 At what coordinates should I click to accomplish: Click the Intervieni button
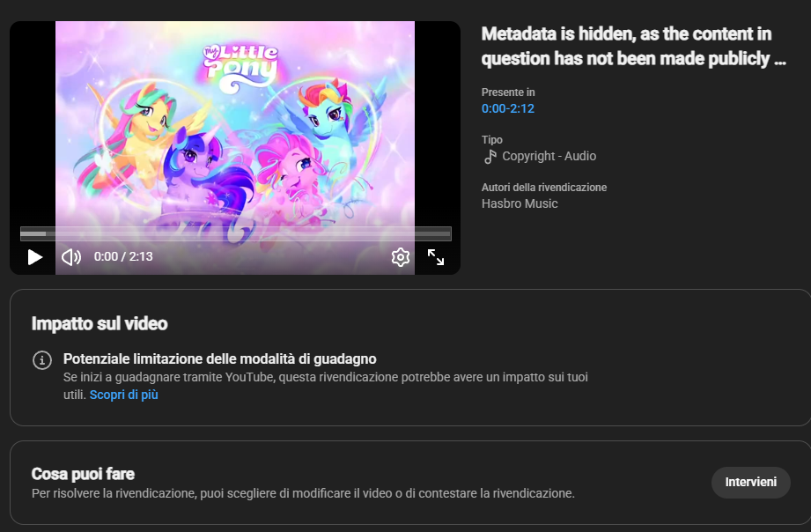pyautogui.click(x=750, y=483)
